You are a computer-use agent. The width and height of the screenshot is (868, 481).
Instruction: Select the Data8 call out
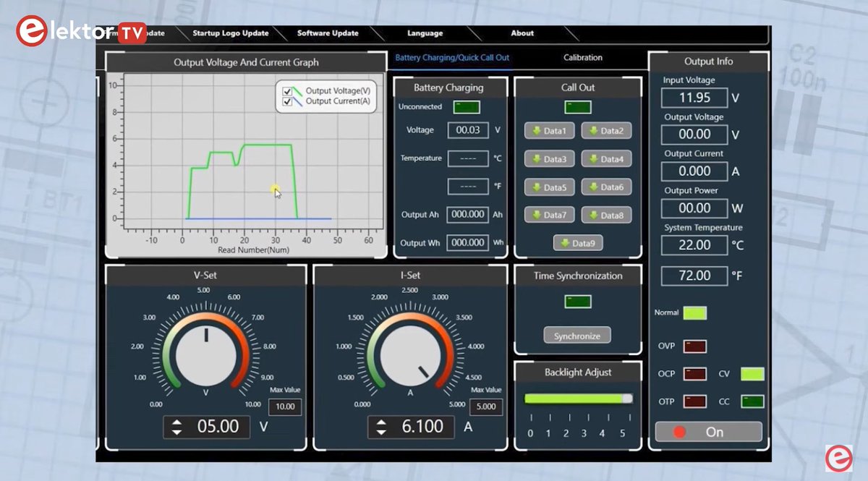(x=606, y=215)
